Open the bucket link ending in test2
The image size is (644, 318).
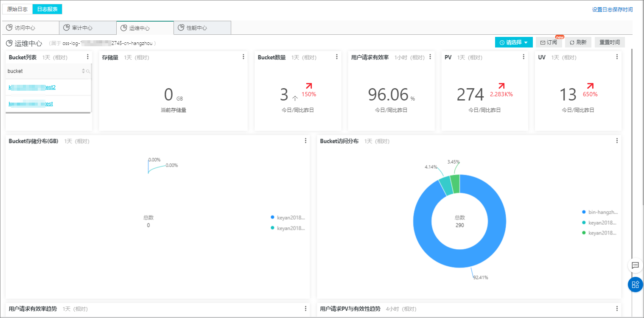click(32, 87)
